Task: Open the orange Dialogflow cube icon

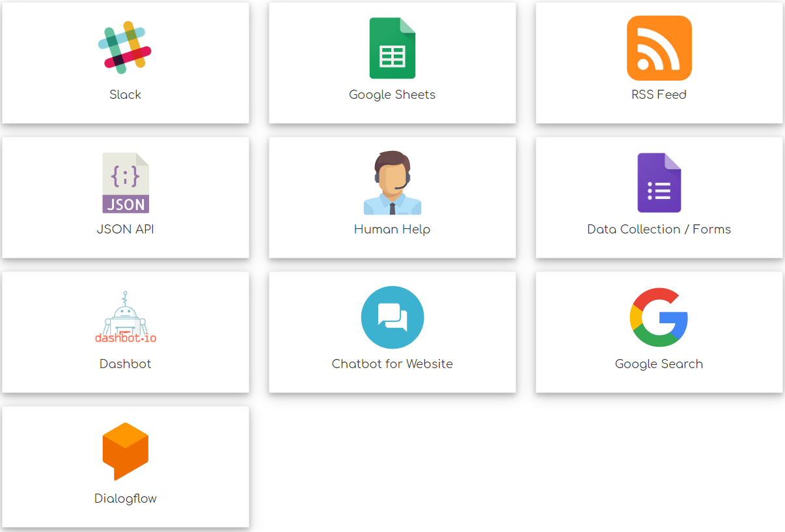Action: pyautogui.click(x=126, y=452)
